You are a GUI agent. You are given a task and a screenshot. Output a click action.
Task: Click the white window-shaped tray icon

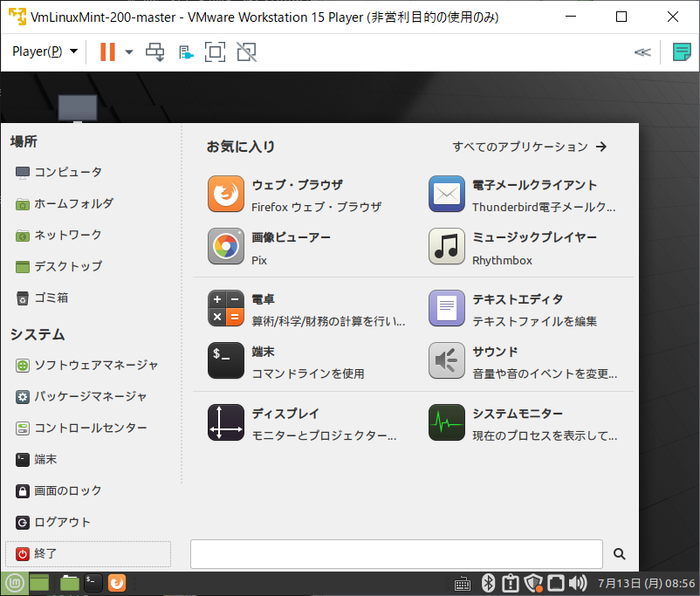tap(556, 583)
